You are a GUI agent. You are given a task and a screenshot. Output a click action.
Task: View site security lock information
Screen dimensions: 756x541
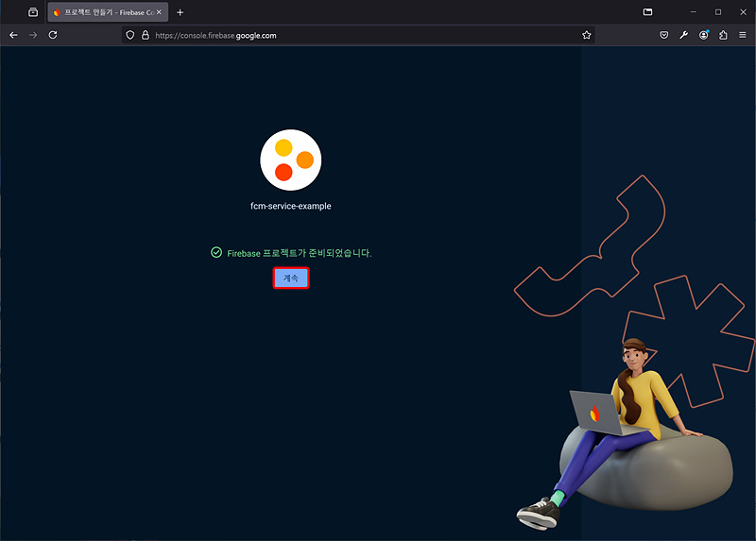tap(146, 35)
